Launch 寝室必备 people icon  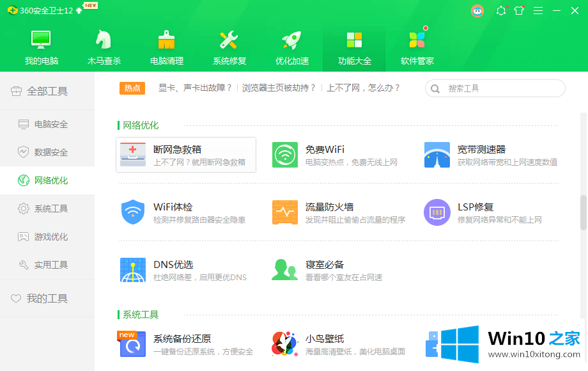tap(284, 270)
